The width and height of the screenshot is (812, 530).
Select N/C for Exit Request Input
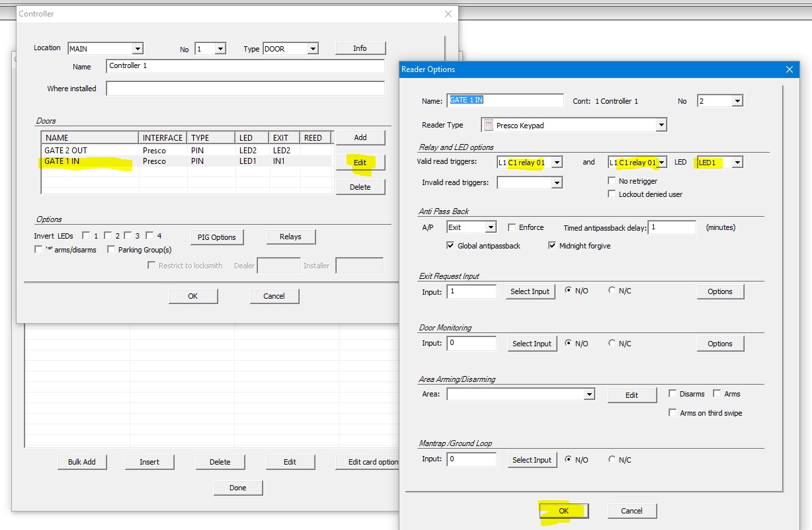coord(612,290)
